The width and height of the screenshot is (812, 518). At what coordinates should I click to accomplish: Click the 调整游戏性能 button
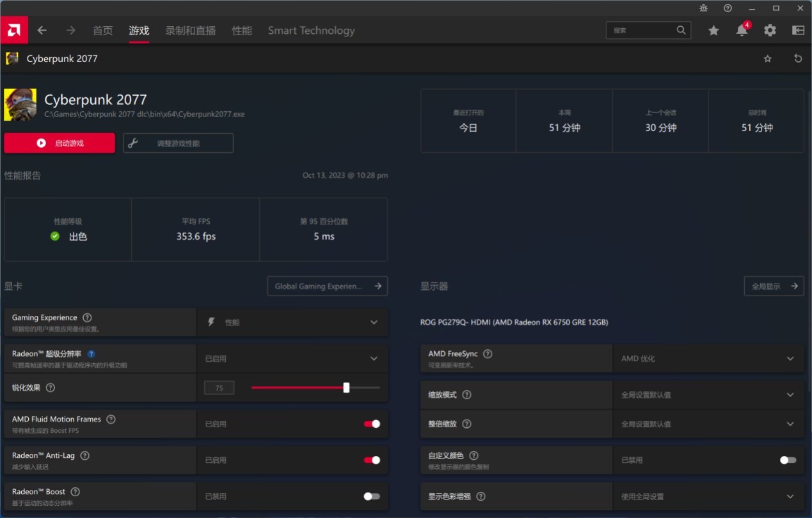point(179,143)
